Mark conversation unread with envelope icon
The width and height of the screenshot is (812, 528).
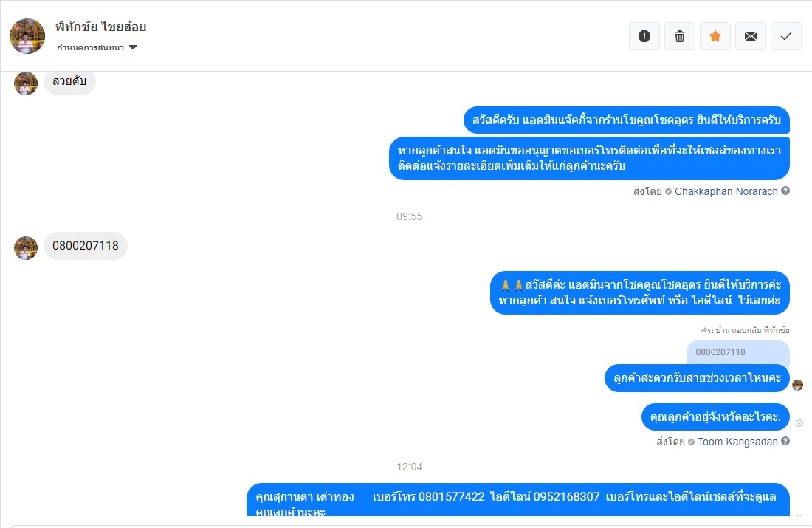pos(751,36)
